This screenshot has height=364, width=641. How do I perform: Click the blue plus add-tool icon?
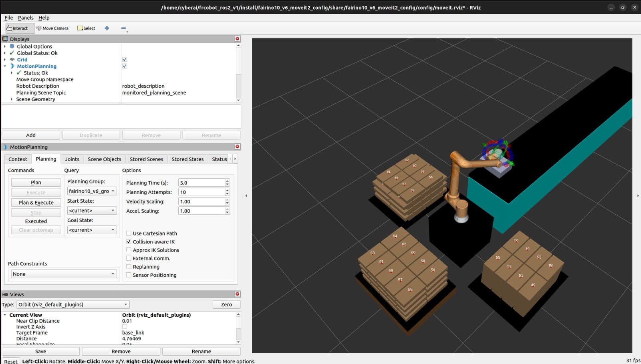[x=107, y=28]
